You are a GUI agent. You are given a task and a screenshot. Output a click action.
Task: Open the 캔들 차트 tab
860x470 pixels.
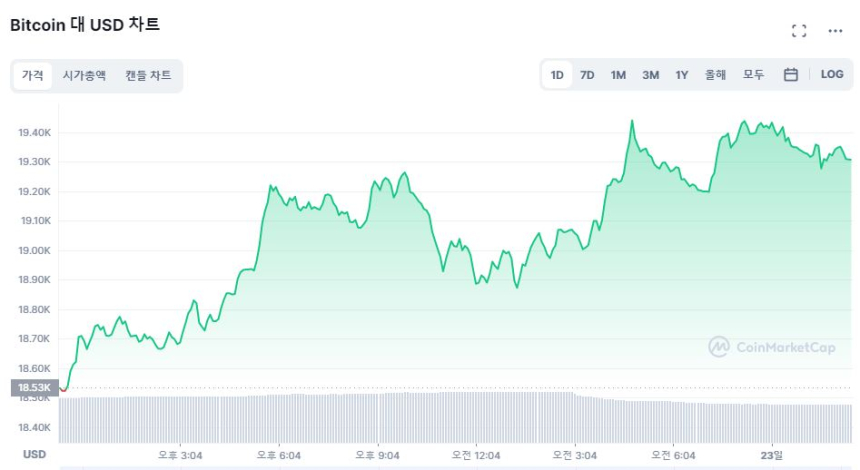coord(148,75)
